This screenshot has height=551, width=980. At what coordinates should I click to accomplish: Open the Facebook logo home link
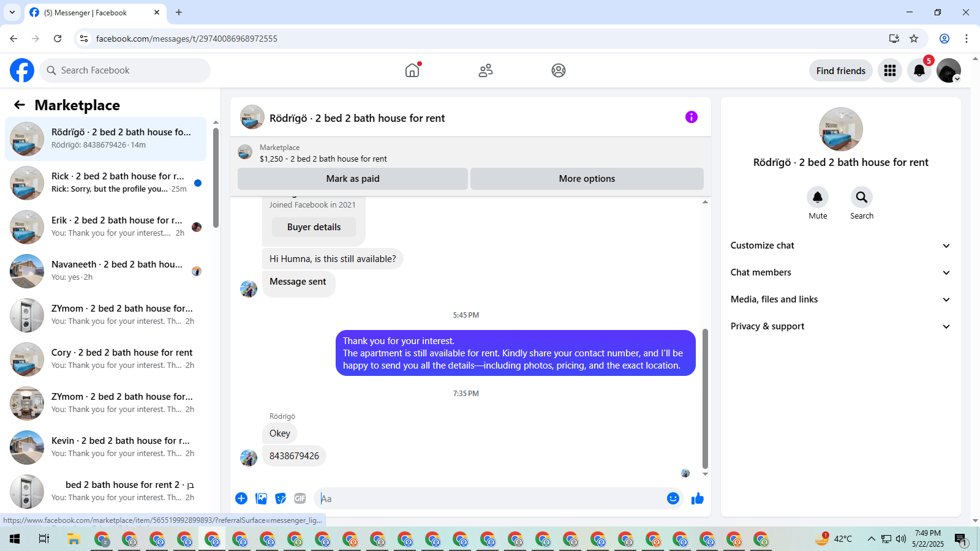point(22,70)
